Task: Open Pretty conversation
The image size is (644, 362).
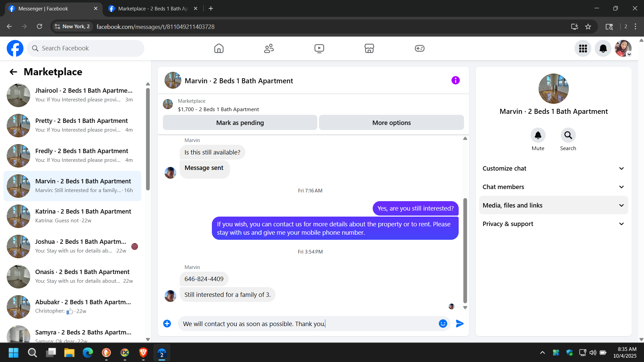Action: click(72, 125)
